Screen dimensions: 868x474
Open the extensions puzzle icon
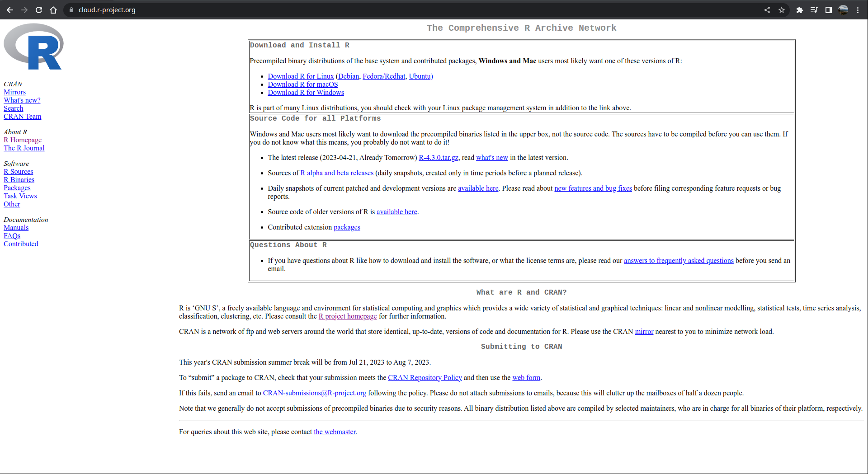(800, 10)
